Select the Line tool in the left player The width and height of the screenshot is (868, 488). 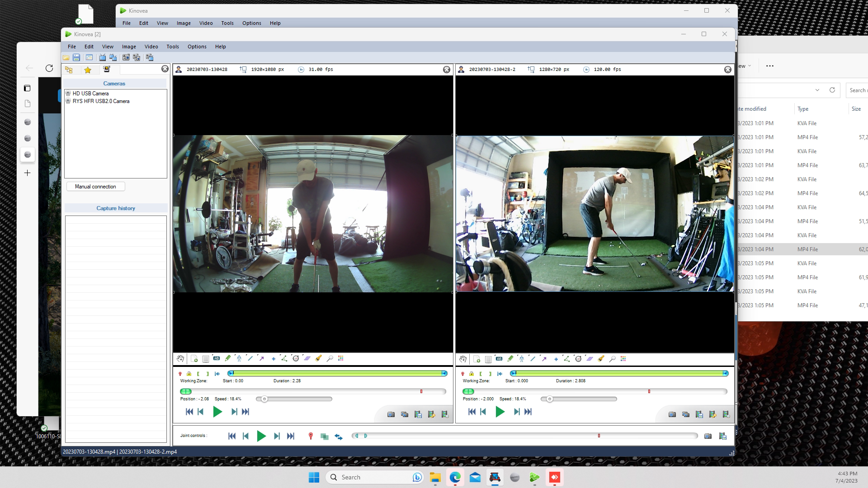250,358
